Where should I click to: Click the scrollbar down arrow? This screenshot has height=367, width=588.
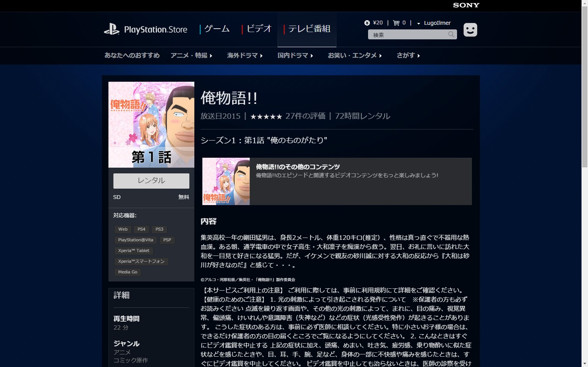point(585,364)
